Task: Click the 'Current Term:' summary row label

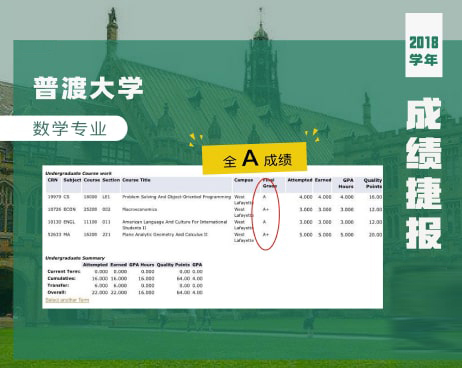Action: click(x=64, y=271)
